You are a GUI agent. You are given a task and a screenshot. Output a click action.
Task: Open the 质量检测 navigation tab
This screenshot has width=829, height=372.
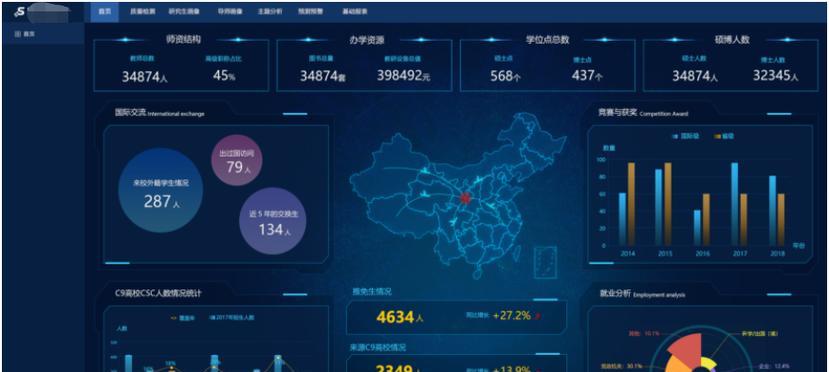tap(143, 11)
